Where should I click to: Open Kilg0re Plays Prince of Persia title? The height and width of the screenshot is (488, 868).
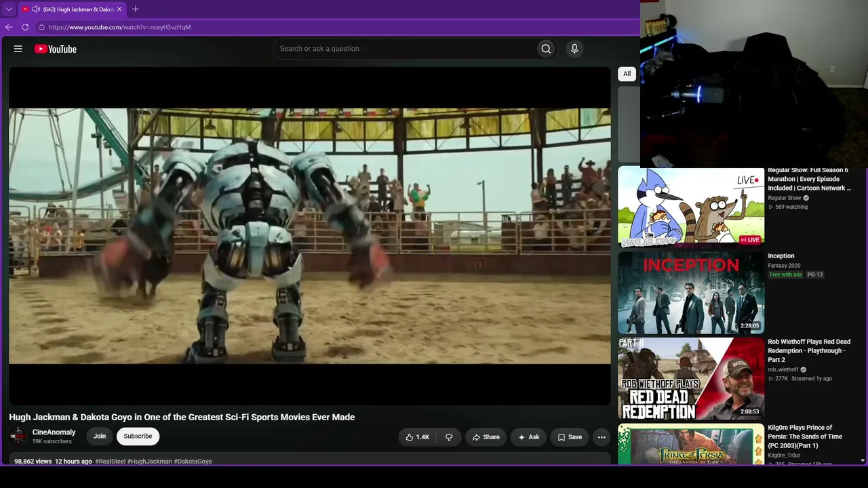pos(805,436)
